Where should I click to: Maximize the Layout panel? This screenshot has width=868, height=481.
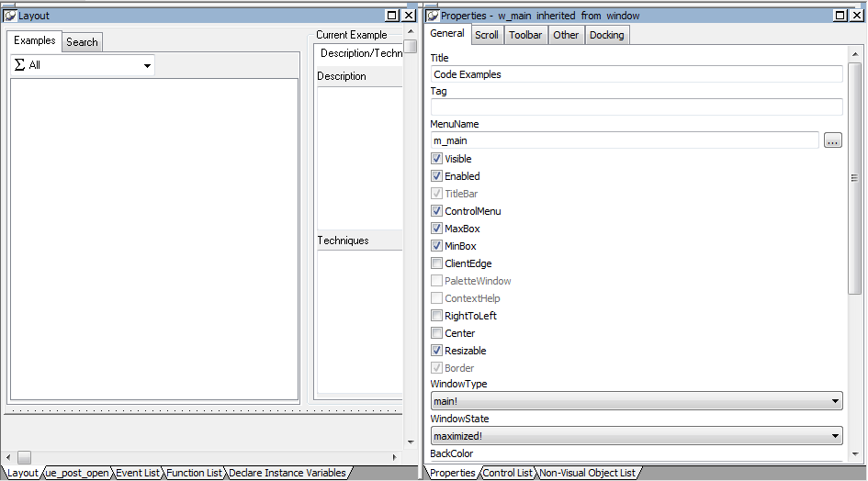click(392, 16)
